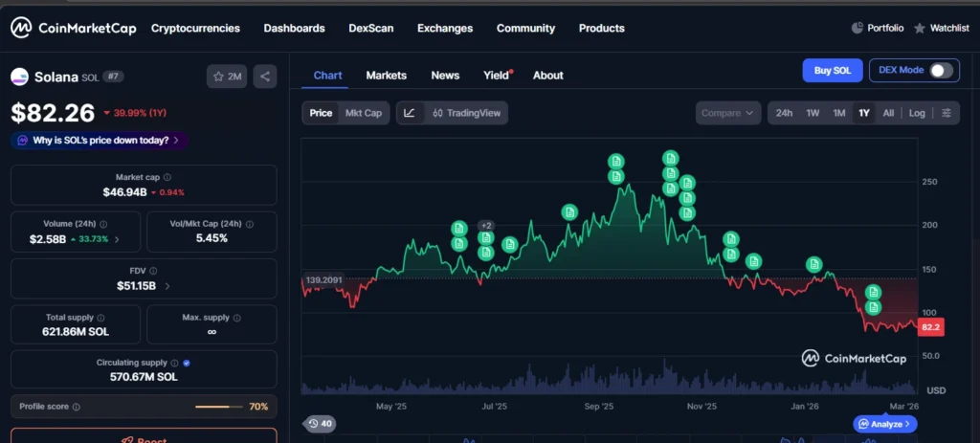This screenshot has width=980, height=443.
Task: Add Solana to watchlist via star button
Action: pyautogui.click(x=229, y=77)
